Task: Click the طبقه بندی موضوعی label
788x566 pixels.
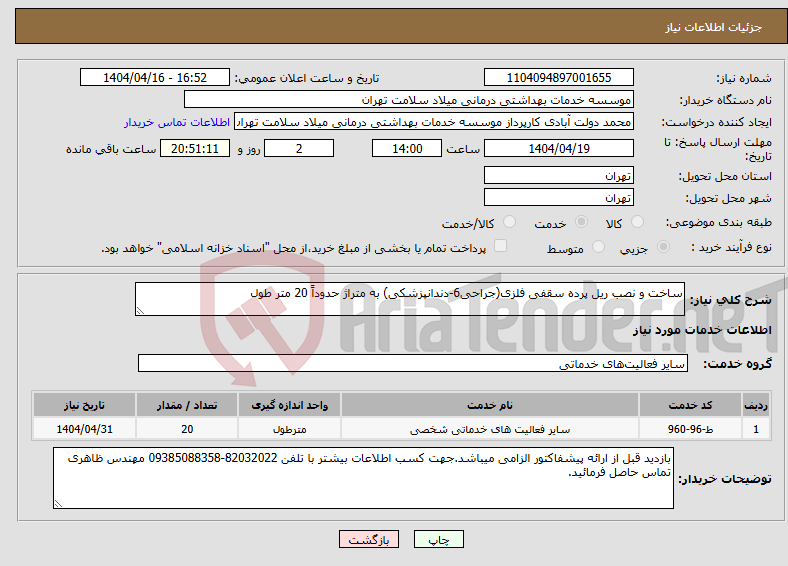Action: (x=719, y=222)
